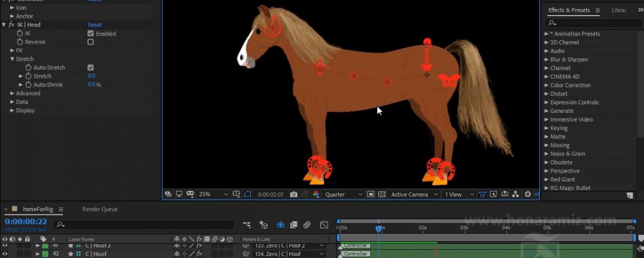Expand the Advanced group
This screenshot has height=258, width=644.
tap(12, 94)
